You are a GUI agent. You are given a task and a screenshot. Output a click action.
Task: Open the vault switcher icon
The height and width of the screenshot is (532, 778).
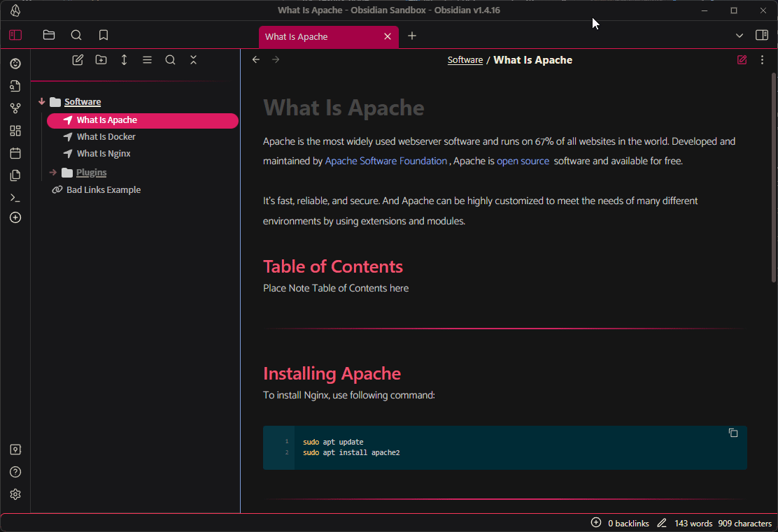point(15,450)
